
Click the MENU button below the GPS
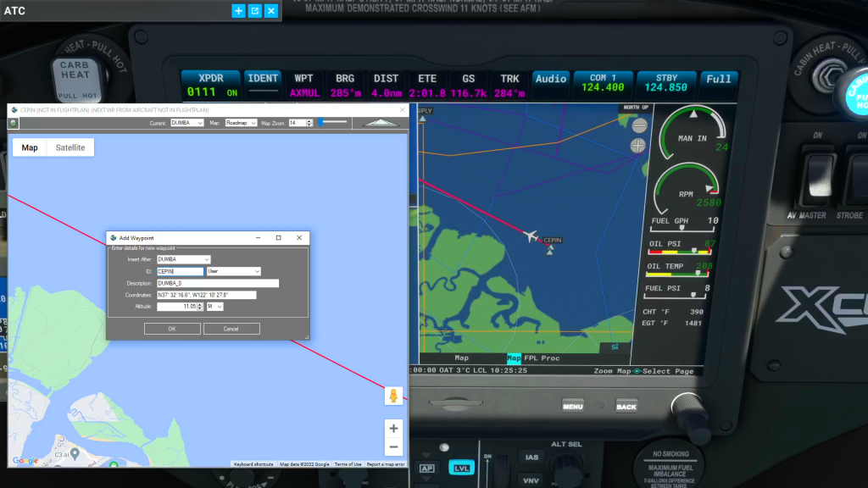pyautogui.click(x=572, y=407)
